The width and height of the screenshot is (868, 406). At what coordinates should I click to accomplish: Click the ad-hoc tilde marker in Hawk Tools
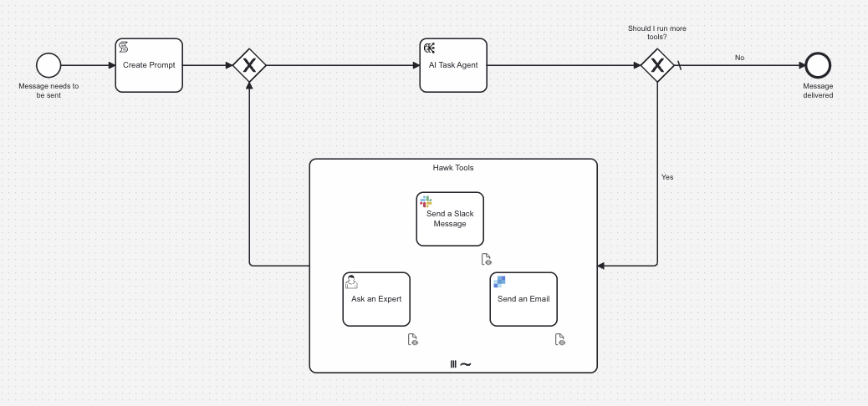pos(466,364)
